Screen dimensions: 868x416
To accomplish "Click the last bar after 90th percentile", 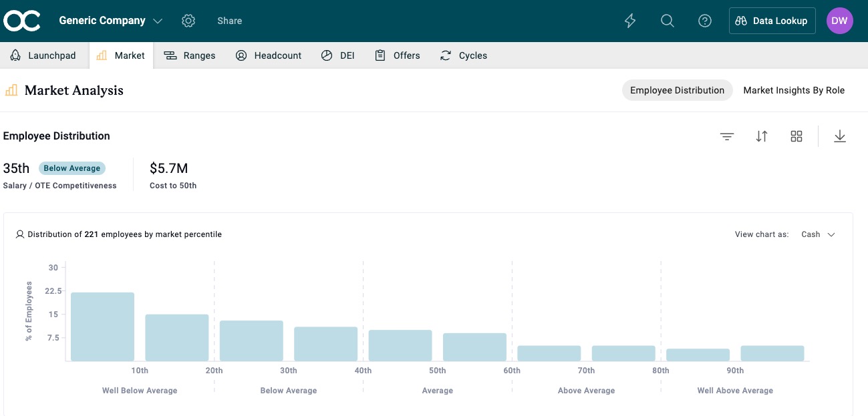I will tap(772, 353).
